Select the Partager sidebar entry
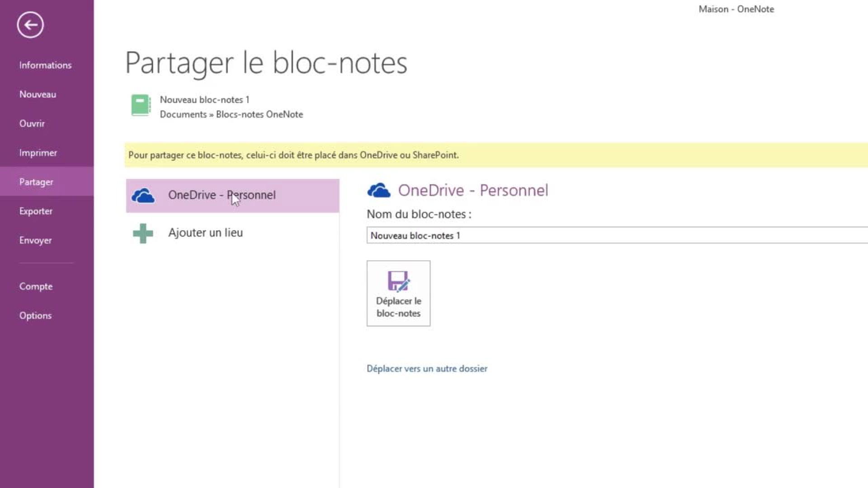Screen dimensions: 868x488 36,182
